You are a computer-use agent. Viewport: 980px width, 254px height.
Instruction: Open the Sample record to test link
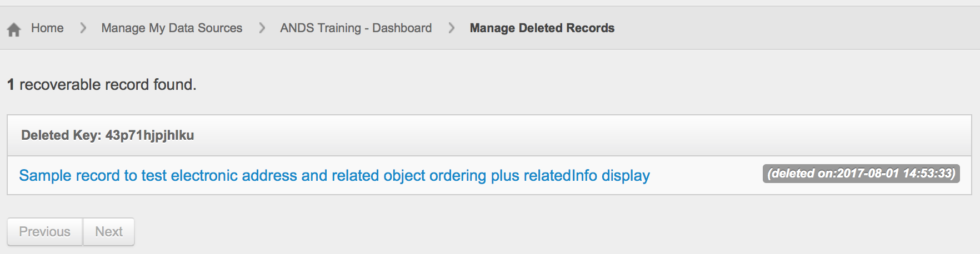click(x=334, y=176)
